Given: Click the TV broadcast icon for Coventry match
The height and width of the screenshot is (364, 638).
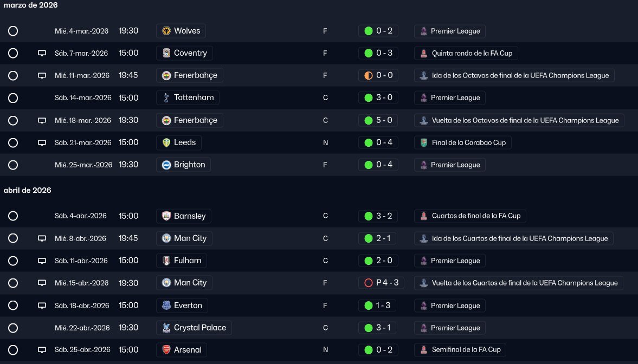Looking at the screenshot, I should coord(42,53).
